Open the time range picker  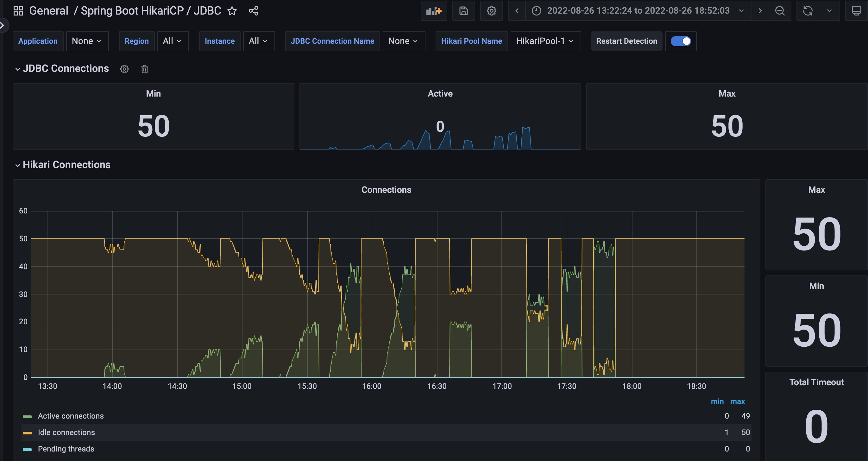(x=638, y=11)
